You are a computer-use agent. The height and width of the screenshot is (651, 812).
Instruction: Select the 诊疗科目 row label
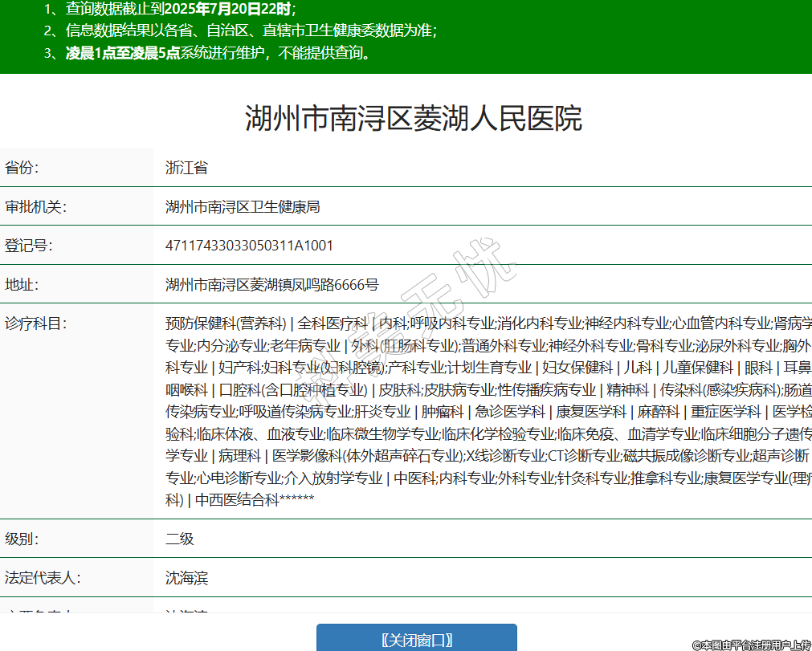pos(36,323)
